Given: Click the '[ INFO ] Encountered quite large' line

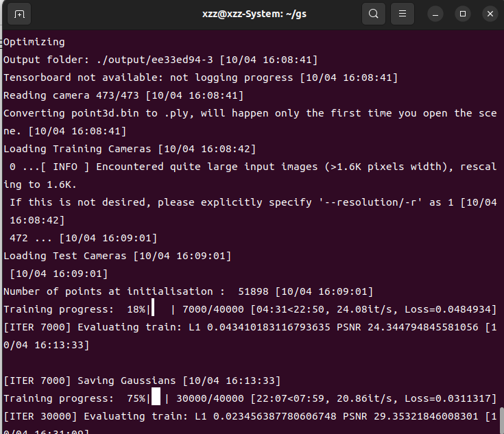Looking at the screenshot, I should [250, 176].
